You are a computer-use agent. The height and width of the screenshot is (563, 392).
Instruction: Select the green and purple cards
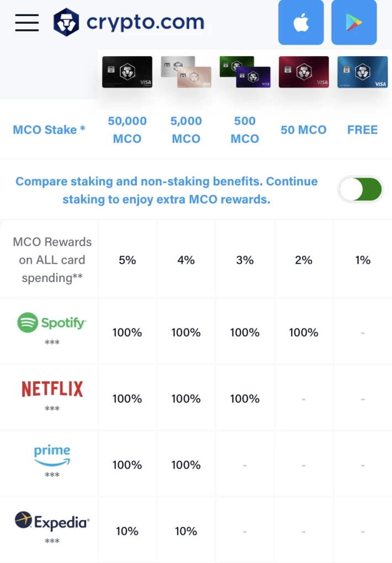point(245,72)
